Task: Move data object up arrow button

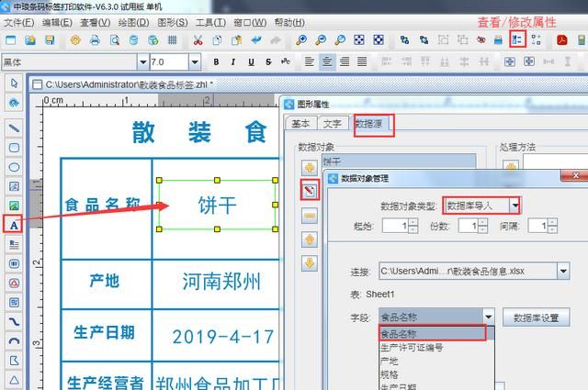Action: coord(310,240)
